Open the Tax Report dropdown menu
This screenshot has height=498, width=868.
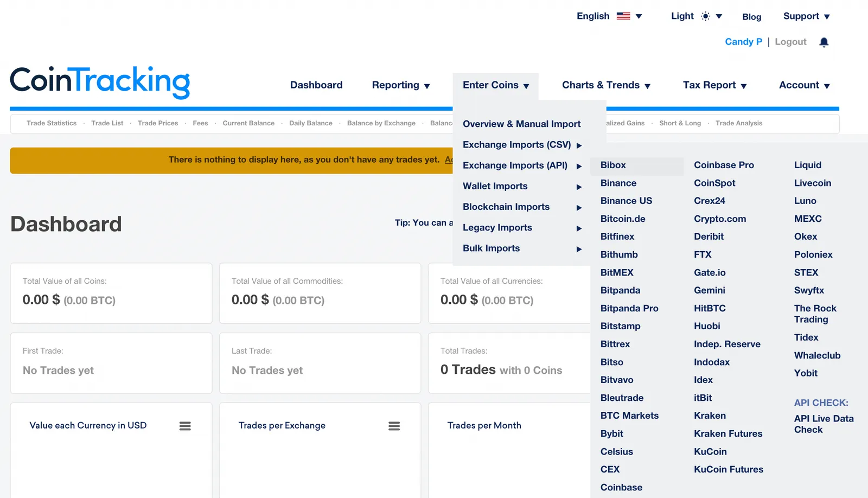(x=714, y=85)
